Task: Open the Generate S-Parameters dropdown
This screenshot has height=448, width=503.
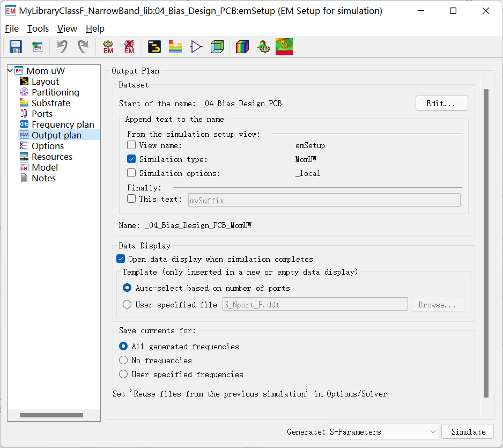Action: tap(383, 432)
